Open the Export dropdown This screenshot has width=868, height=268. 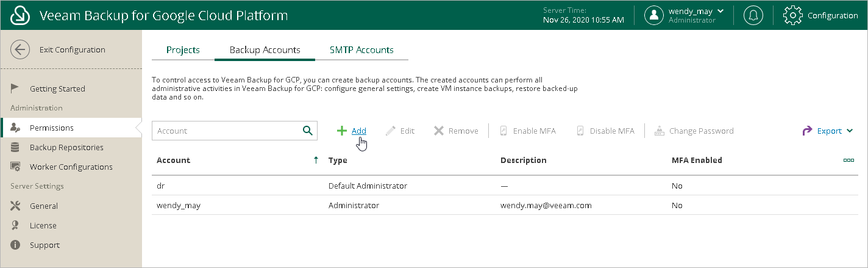point(828,131)
